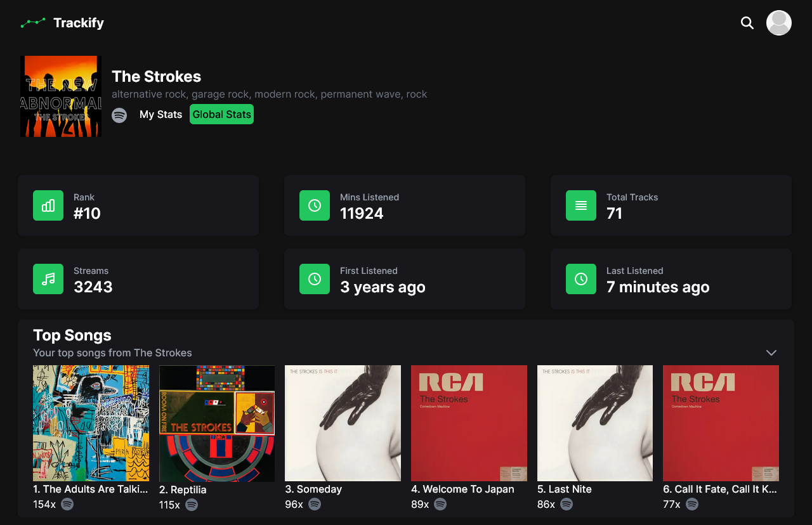The image size is (812, 525).
Task: Click the total tracks value '71'
Action: pos(614,213)
